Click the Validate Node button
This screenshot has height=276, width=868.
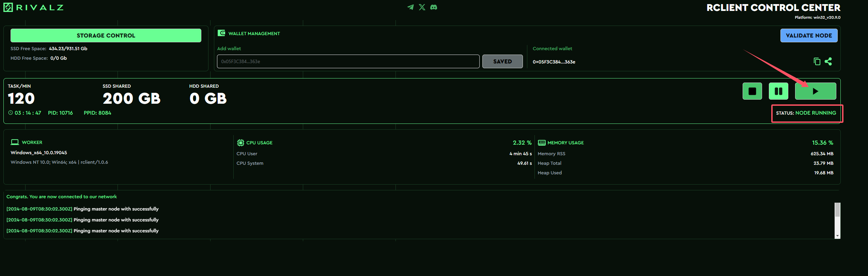tap(809, 35)
